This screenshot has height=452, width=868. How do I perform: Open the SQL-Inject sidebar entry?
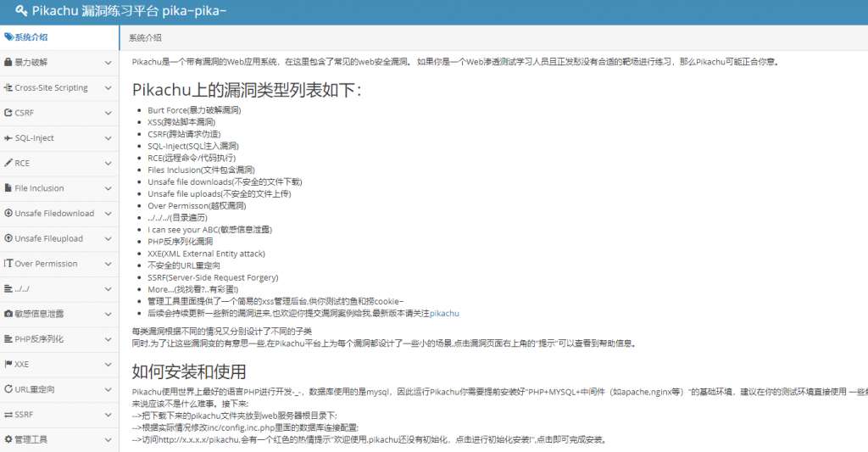pyautogui.click(x=59, y=138)
